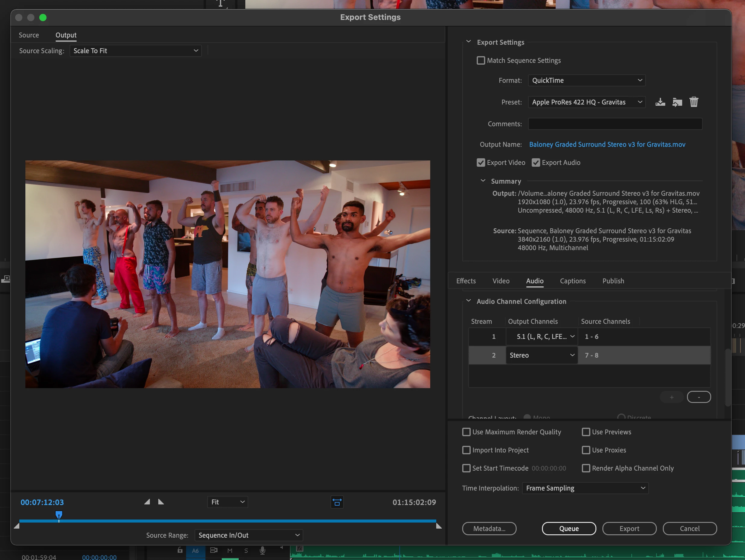Viewport: 745px width, 560px height.
Task: Toggle the aspect ratio correction icon
Action: [337, 502]
